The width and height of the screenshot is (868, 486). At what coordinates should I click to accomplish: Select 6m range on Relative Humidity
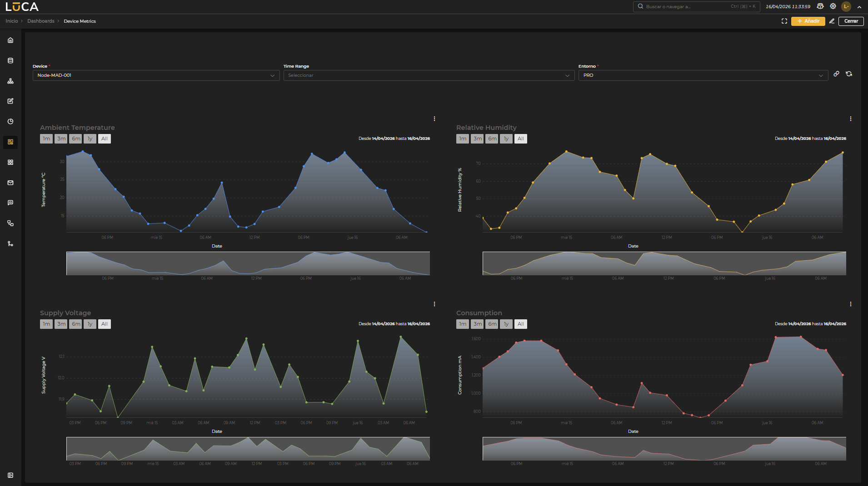pos(492,139)
